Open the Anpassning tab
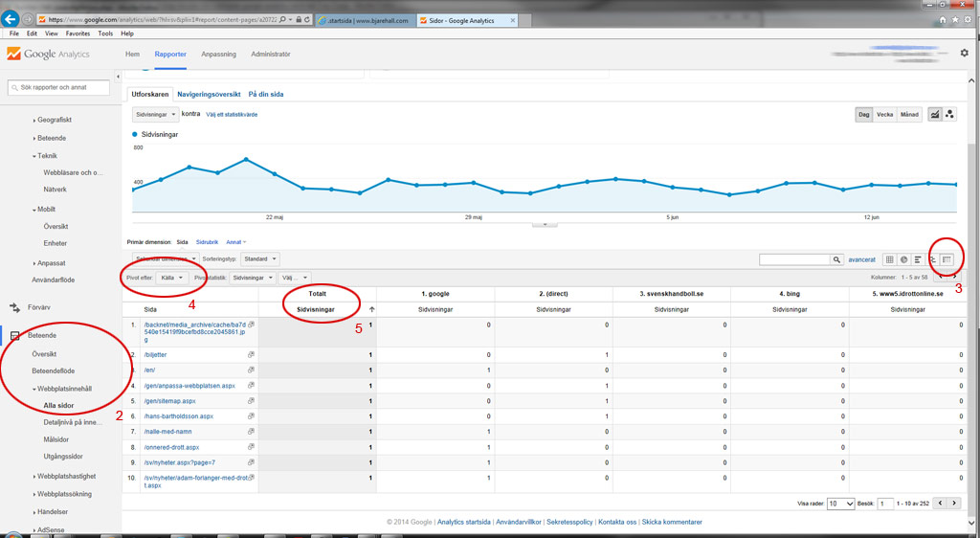The image size is (980, 538). [219, 55]
